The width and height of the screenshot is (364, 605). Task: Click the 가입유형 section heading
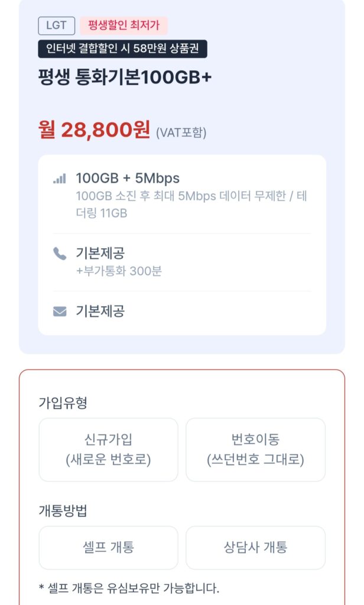55,402
